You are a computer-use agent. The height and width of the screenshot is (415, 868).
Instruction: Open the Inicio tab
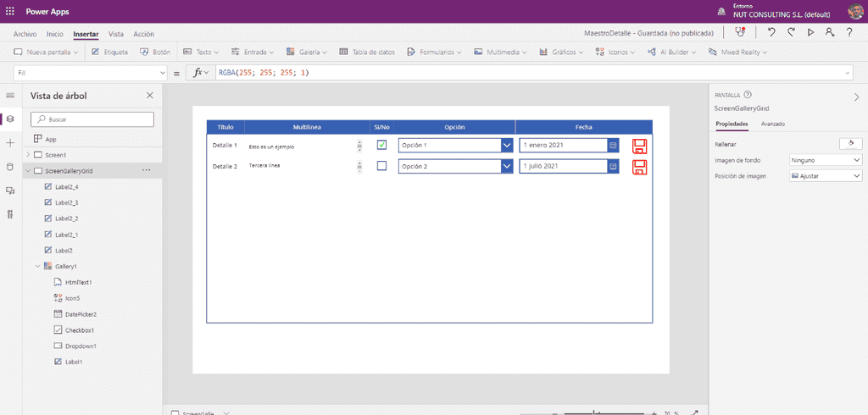tap(55, 34)
